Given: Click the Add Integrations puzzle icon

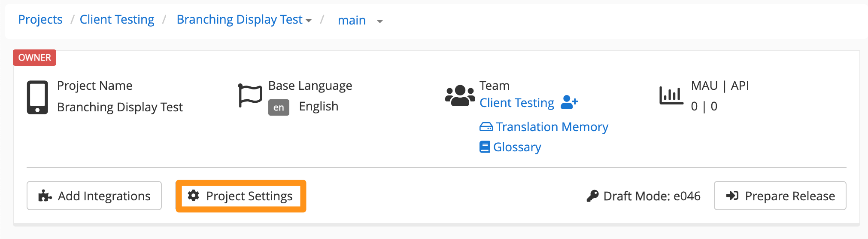Looking at the screenshot, I should click(x=45, y=196).
